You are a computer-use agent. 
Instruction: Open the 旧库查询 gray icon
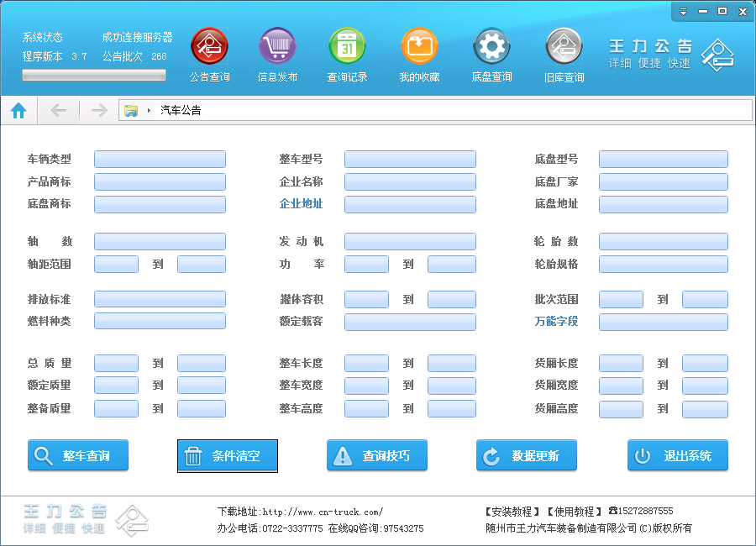coord(564,46)
